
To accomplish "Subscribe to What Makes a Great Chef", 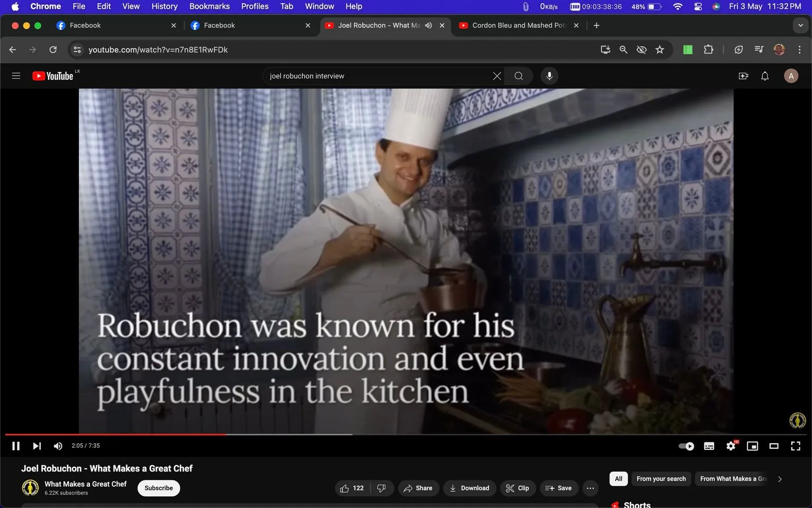I will (158, 488).
